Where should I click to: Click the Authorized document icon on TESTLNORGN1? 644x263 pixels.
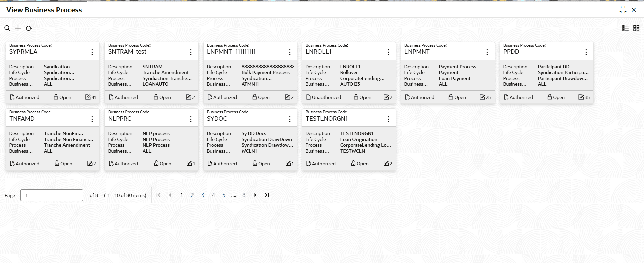pos(308,163)
